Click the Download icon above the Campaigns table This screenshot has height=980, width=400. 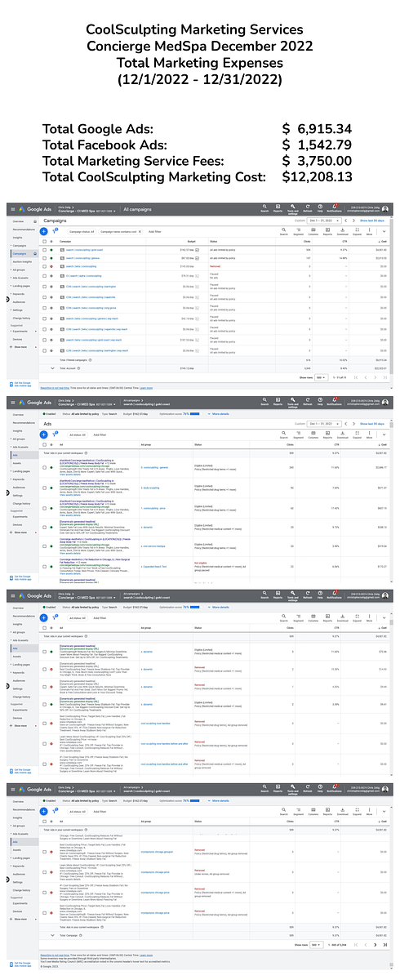[342, 231]
